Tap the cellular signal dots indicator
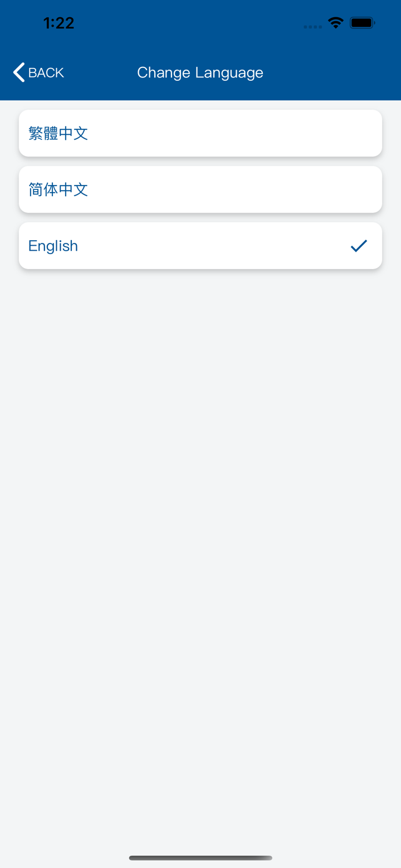Image resolution: width=401 pixels, height=868 pixels. [312, 26]
